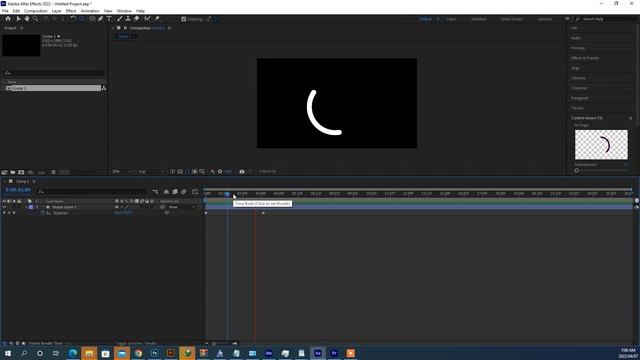Select the Eraser tool
Image resolution: width=640 pixels, height=360 pixels.
coord(137,19)
